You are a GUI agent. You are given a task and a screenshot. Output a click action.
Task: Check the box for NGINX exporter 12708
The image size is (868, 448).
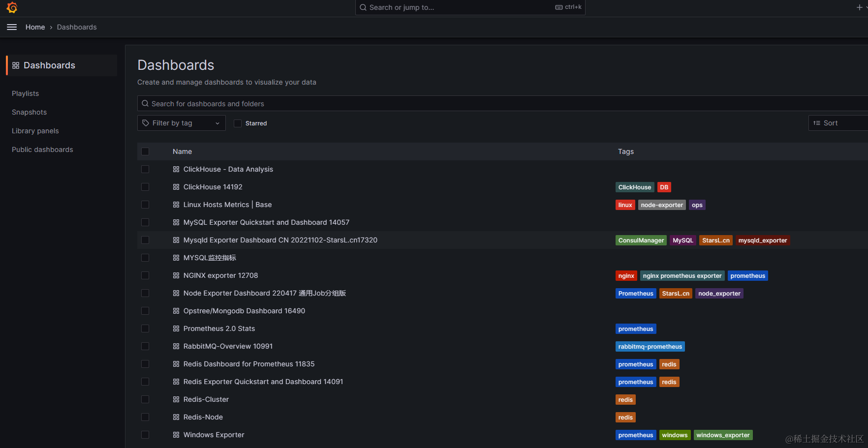145,275
